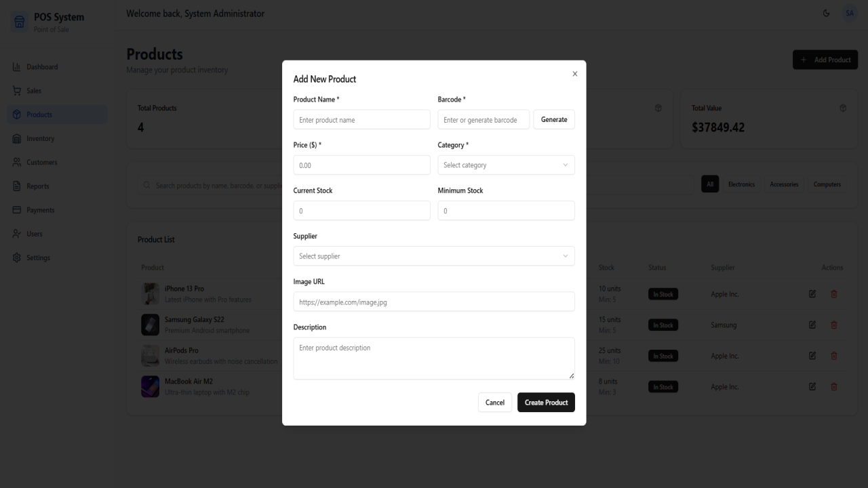868x488 pixels.
Task: Filter products by Accessories
Action: click(784, 184)
